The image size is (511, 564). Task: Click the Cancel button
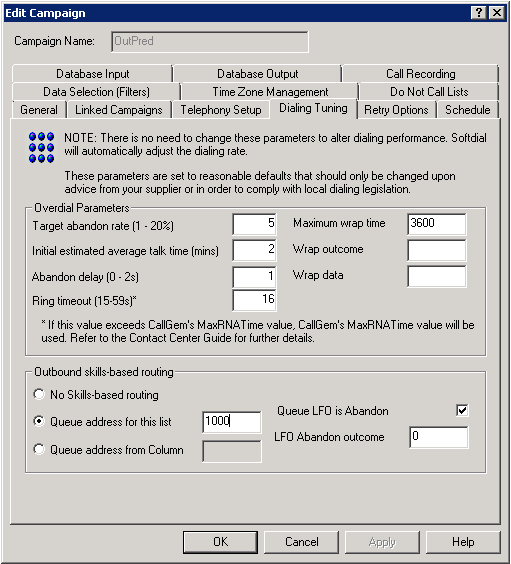tap(302, 542)
